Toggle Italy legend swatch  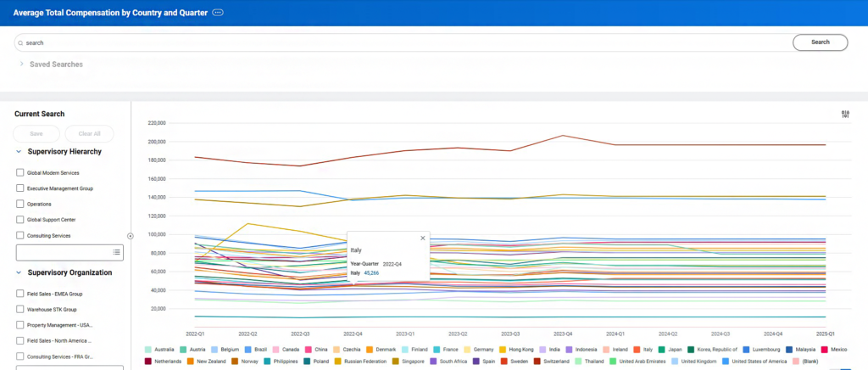click(x=637, y=350)
